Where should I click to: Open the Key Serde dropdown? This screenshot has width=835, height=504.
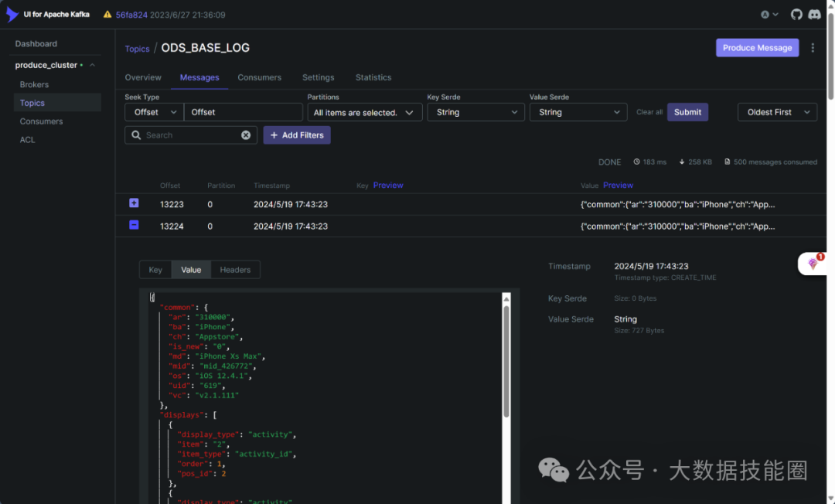click(x=475, y=112)
